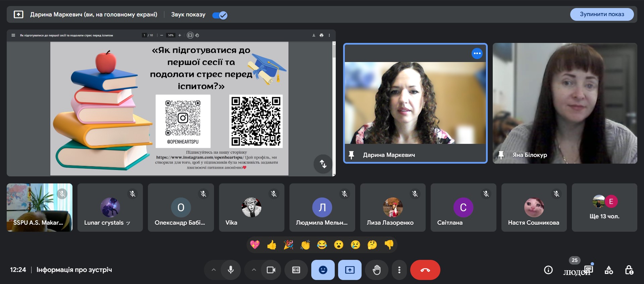
Task: Download the PDF document
Action: 314,35
